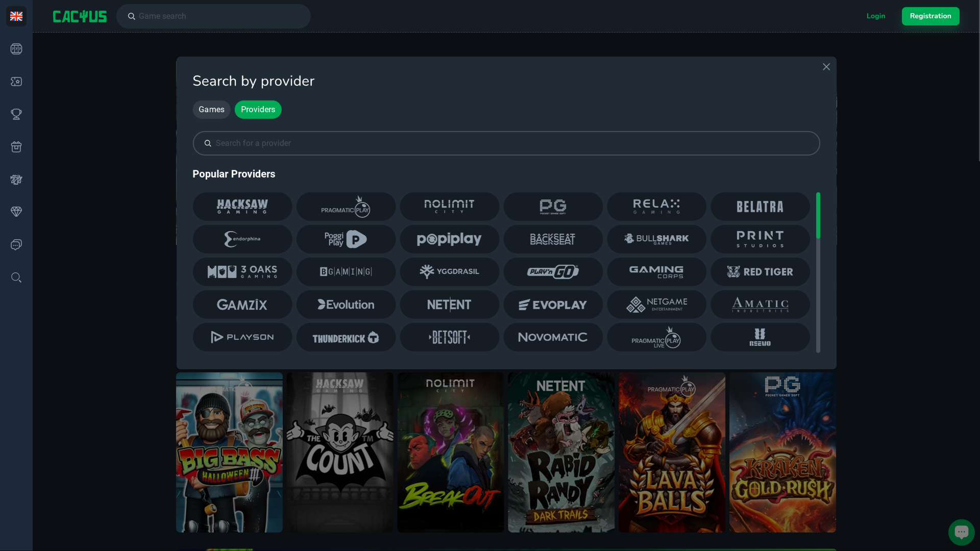Open the Lava Balls game thumbnail
The height and width of the screenshot is (551, 980).
672,453
